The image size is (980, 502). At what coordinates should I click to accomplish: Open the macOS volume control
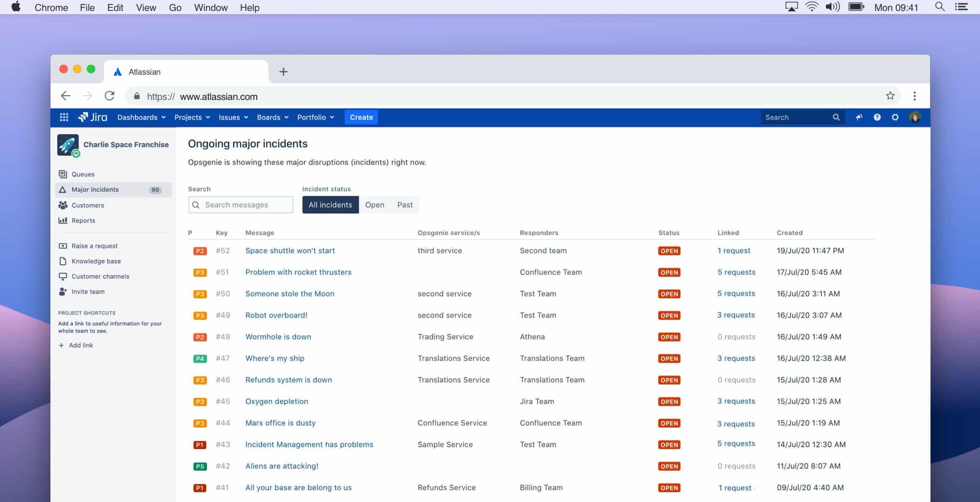[x=833, y=7]
